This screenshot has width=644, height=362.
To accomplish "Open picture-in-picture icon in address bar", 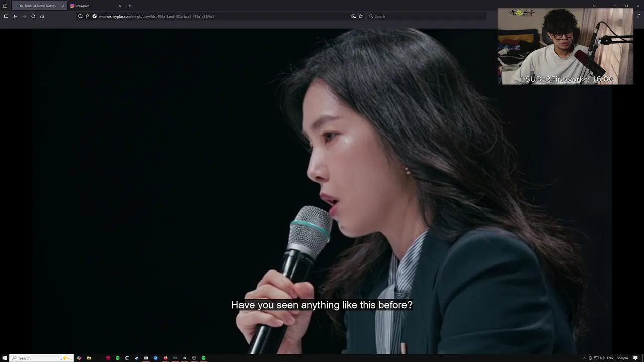I will coord(354,16).
